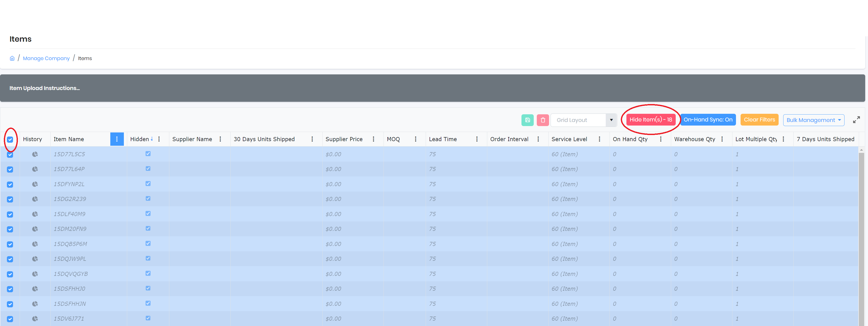
Task: Click the green save grid layout icon
Action: pyautogui.click(x=527, y=120)
